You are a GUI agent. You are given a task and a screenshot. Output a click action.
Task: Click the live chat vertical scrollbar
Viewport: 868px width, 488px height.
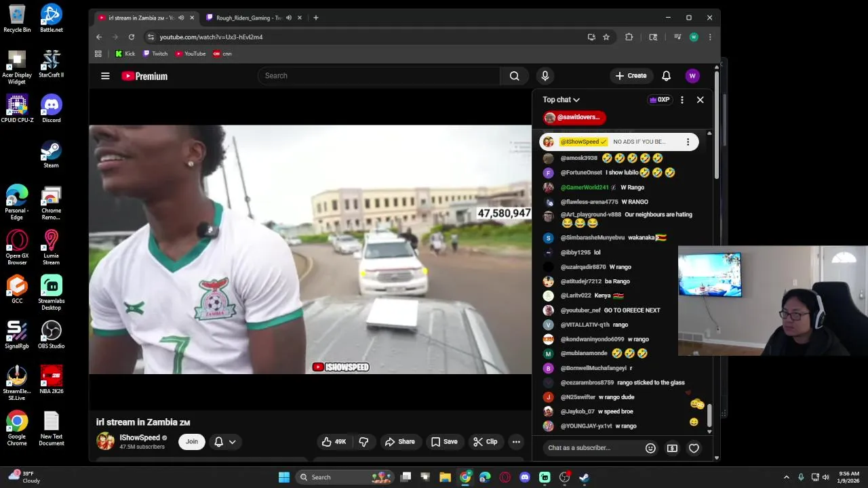[x=709, y=416]
